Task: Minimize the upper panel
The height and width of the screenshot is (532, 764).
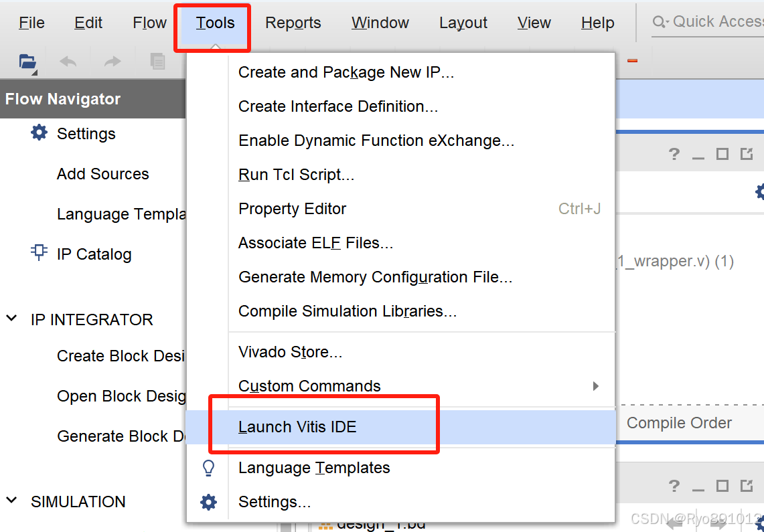Action: pos(698,157)
